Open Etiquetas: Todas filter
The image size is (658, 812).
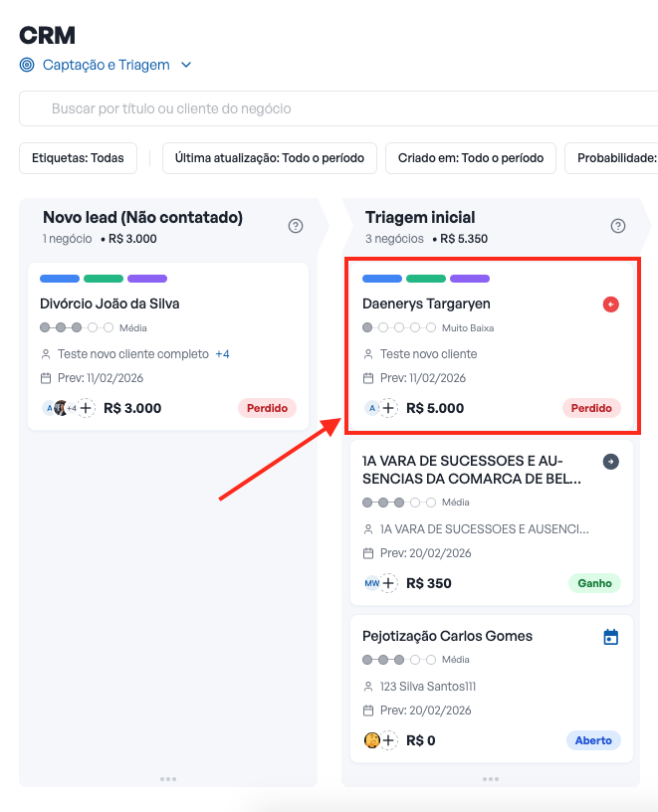[78, 157]
